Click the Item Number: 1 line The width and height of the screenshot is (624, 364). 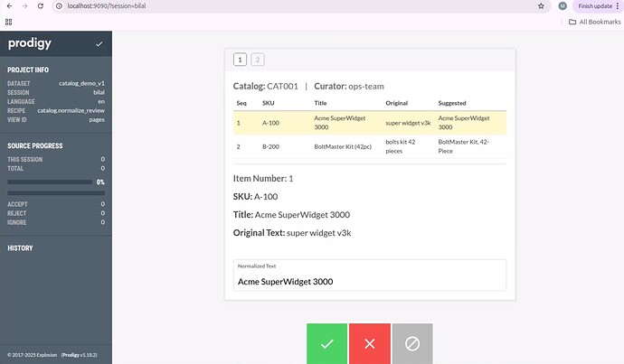click(263, 179)
